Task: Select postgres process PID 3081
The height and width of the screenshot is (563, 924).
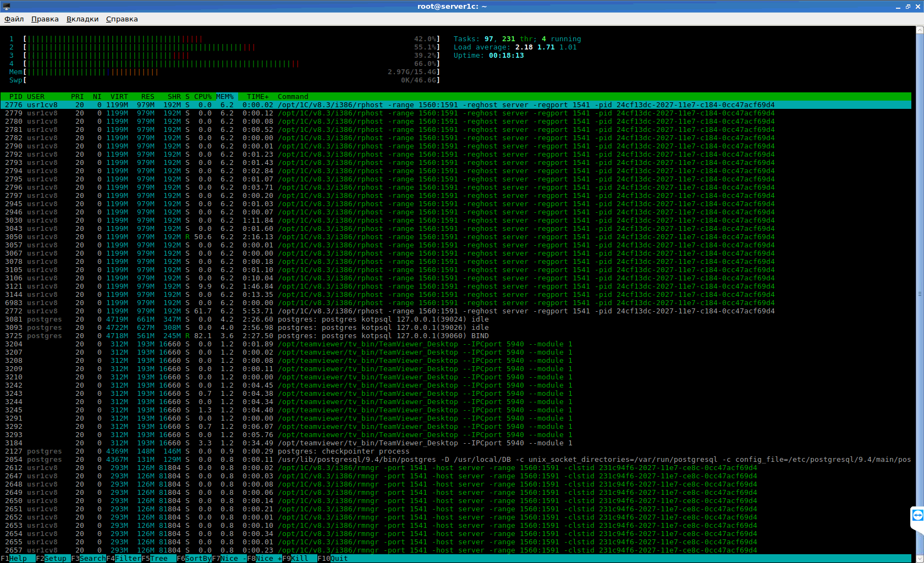Action: pos(455,319)
